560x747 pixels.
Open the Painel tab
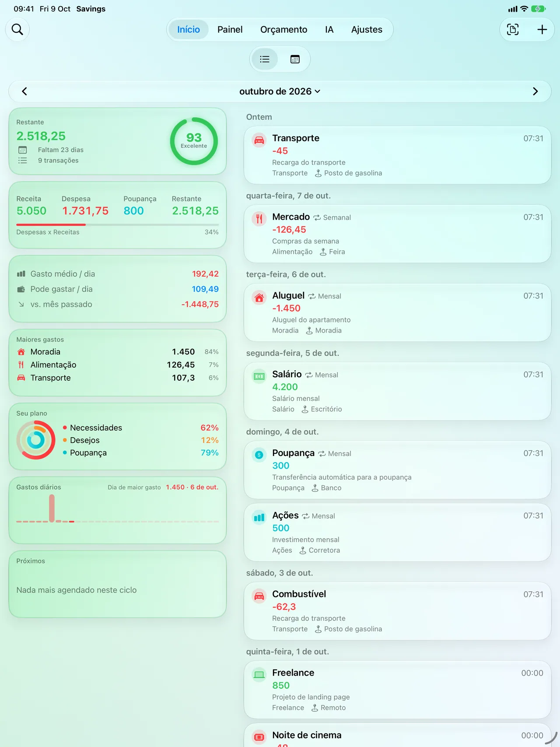point(230,29)
